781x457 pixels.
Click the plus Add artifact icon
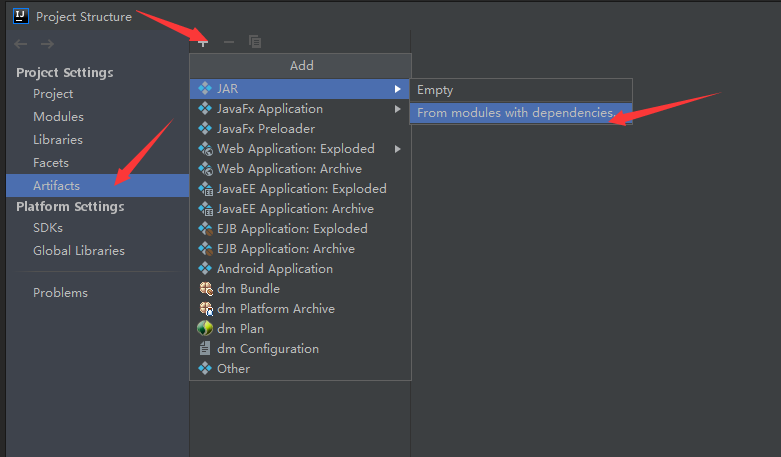click(203, 43)
